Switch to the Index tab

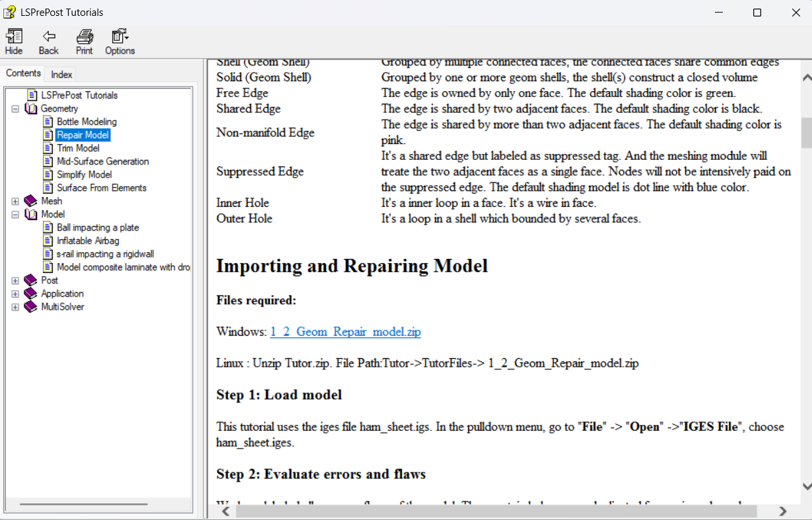tap(62, 75)
